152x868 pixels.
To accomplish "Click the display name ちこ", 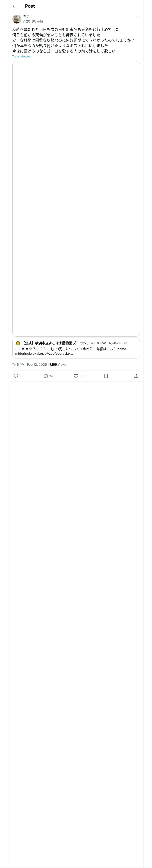I will click(x=26, y=16).
